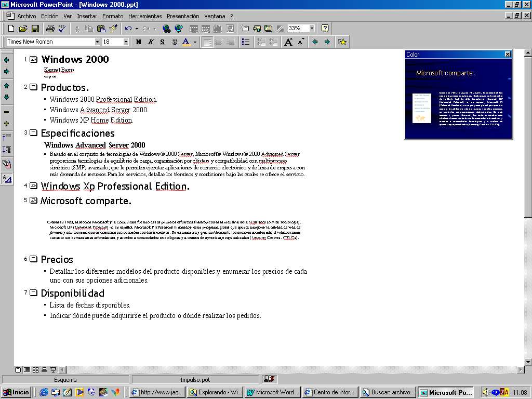Image resolution: width=532 pixels, height=399 pixels.
Task: Switch to Microsoft Word taskbar button
Action: tap(272, 392)
